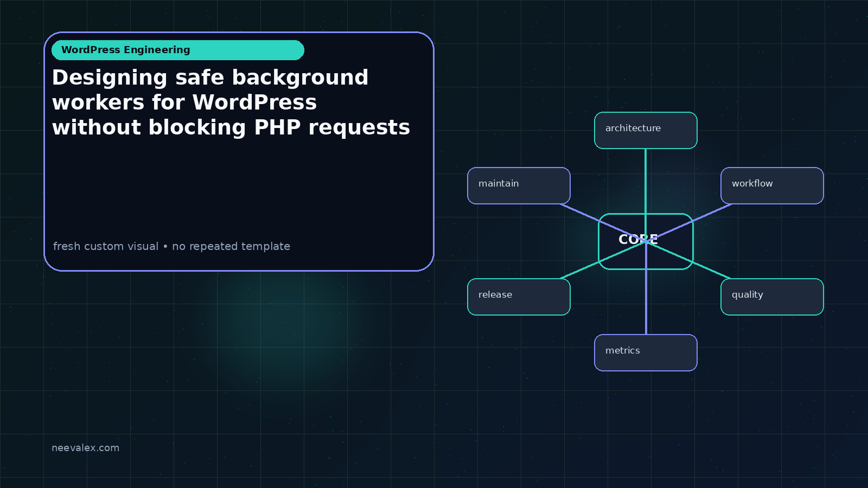This screenshot has width=868, height=488.
Task: Click the 'fresh custom visual' subtitle text
Action: point(171,246)
